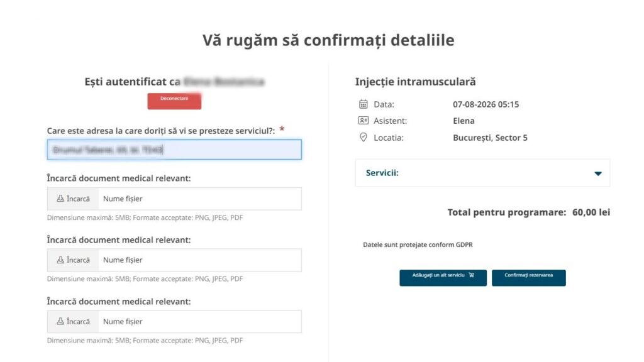
Task: Click the second Nume fișier file field
Action: click(x=199, y=260)
